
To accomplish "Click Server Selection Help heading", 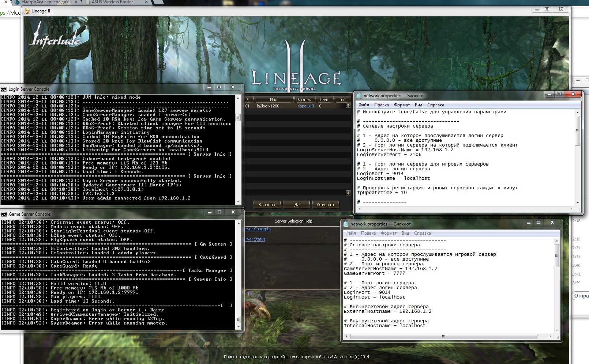I will 293,221.
